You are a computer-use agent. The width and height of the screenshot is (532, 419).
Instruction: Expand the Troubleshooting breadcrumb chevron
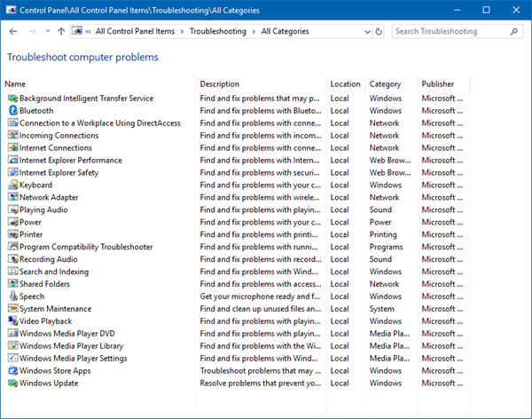click(x=255, y=31)
